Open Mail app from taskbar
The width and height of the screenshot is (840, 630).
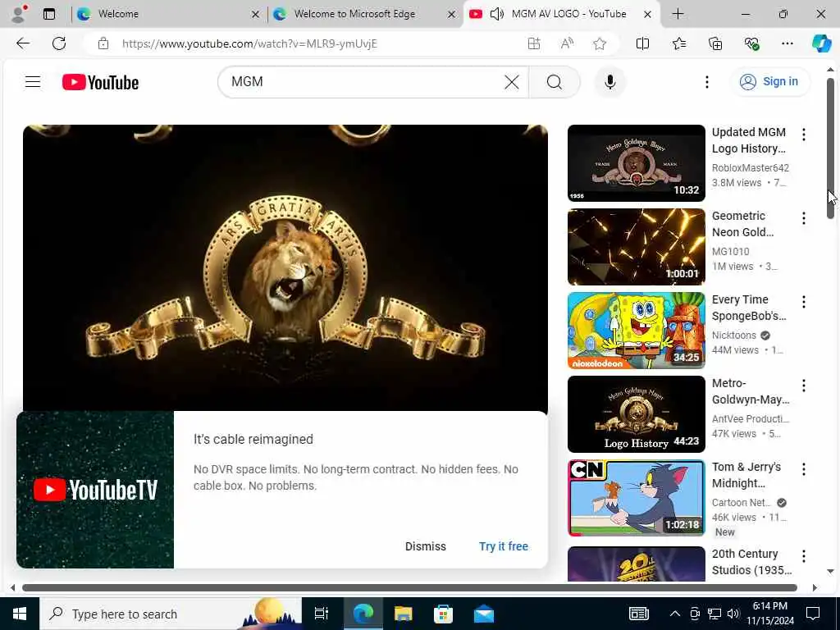pos(484,614)
